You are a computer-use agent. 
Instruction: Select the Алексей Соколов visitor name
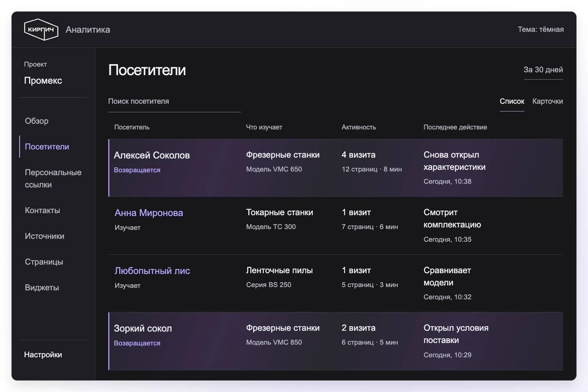coord(152,155)
